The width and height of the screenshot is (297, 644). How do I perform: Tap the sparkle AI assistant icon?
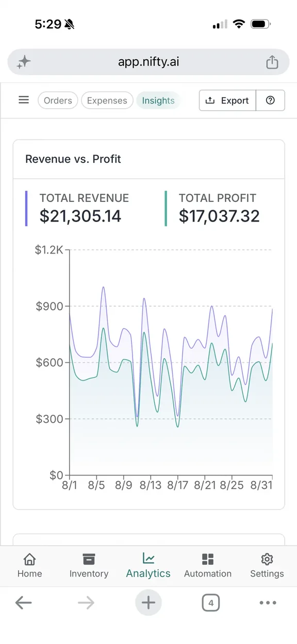(24, 62)
